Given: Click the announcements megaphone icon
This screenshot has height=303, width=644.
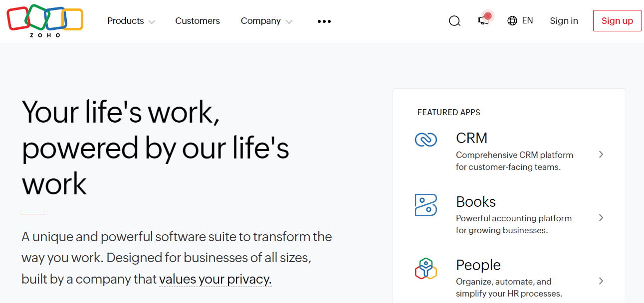Looking at the screenshot, I should (x=483, y=20).
